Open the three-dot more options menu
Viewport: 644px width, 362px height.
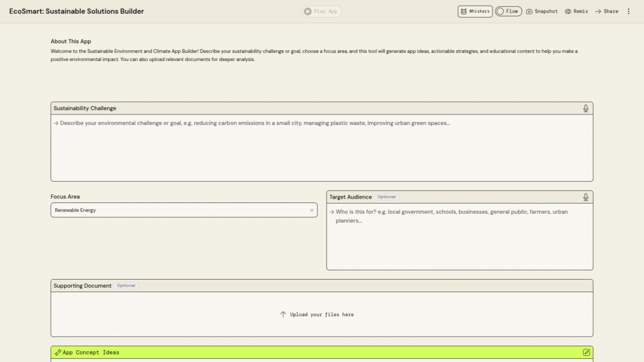click(628, 11)
